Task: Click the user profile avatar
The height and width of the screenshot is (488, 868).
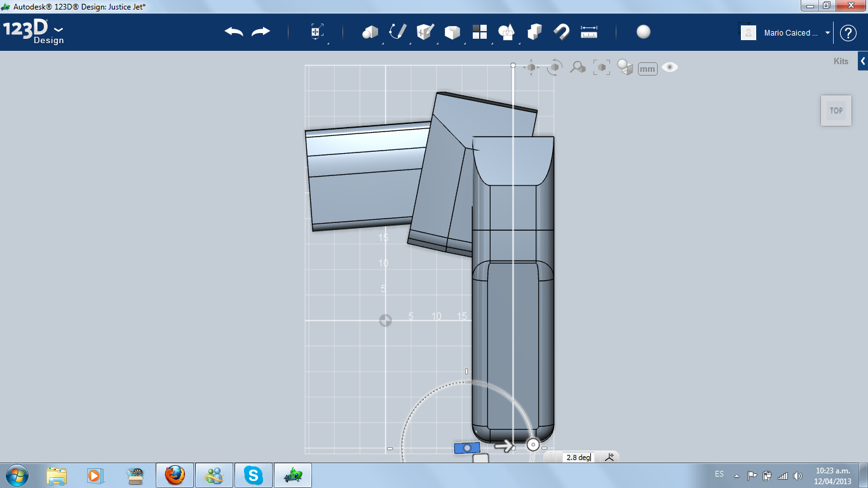Action: click(x=749, y=32)
